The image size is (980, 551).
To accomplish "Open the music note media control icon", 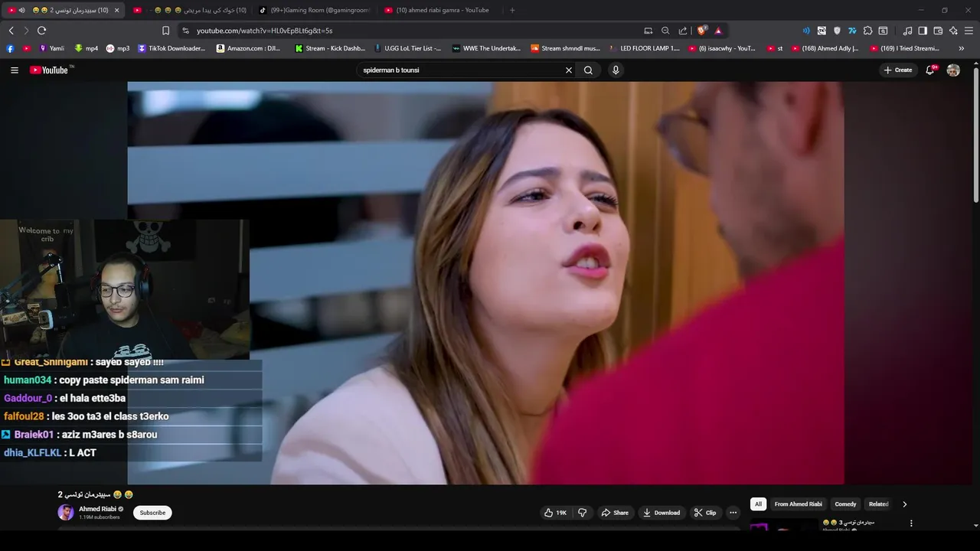I will (x=907, y=31).
